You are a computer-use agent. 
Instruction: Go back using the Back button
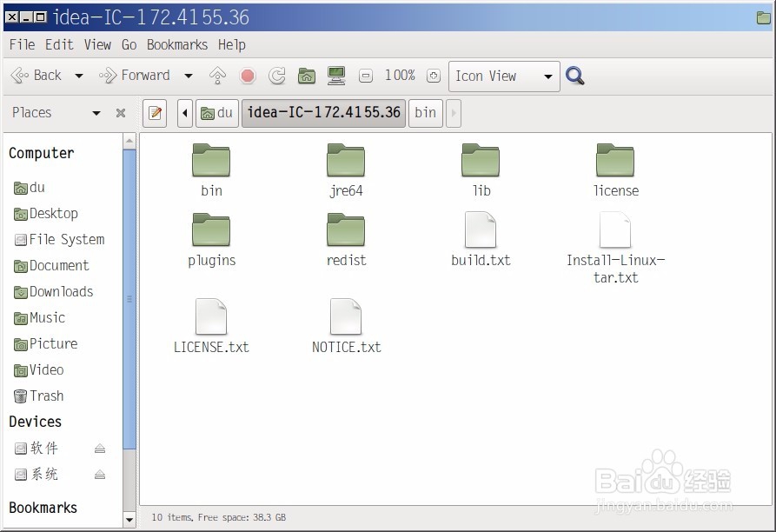pyautogui.click(x=36, y=76)
